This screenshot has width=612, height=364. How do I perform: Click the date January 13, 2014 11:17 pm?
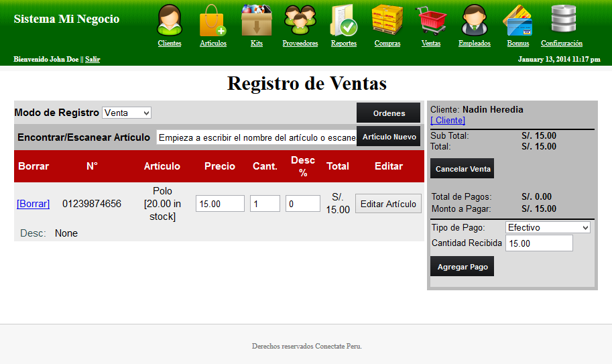(559, 59)
